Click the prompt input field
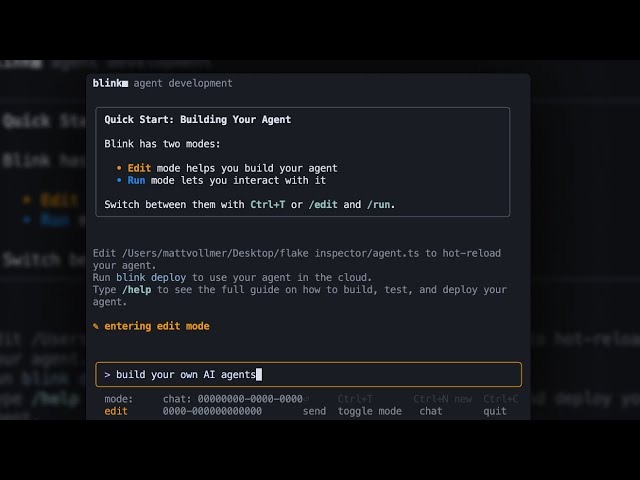This screenshot has width=640, height=480. pos(308,374)
